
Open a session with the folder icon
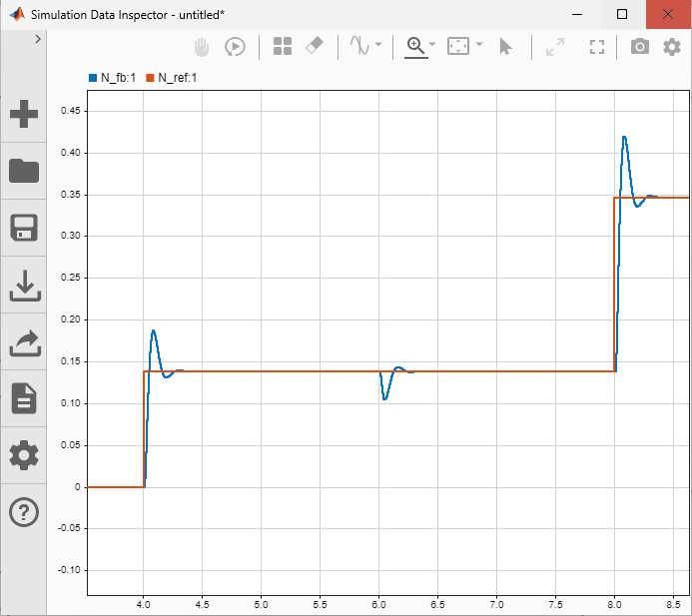coord(24,171)
